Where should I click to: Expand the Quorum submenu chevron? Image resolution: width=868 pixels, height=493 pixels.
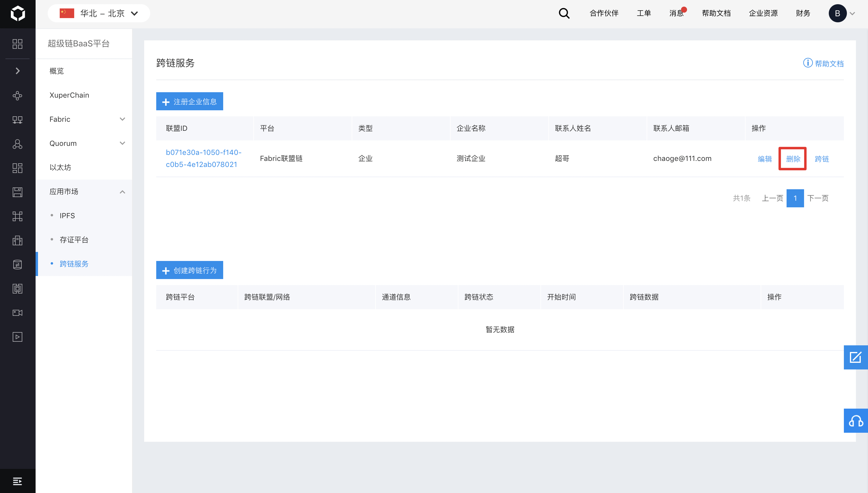(122, 143)
